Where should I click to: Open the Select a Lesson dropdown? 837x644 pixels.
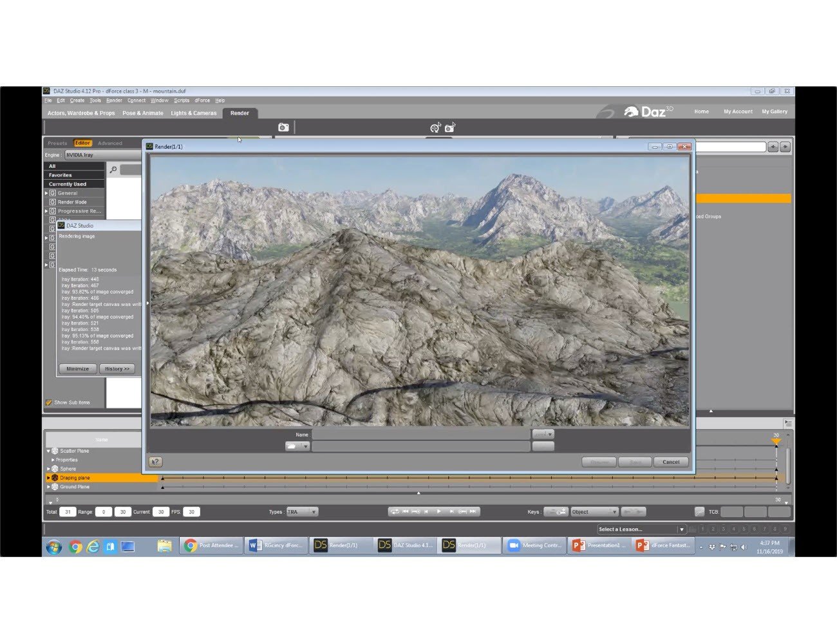640,529
